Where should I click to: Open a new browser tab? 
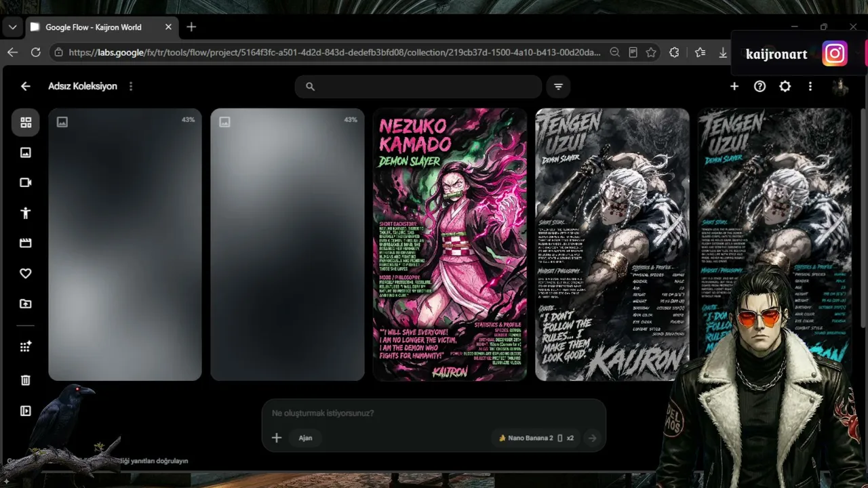pyautogui.click(x=191, y=27)
